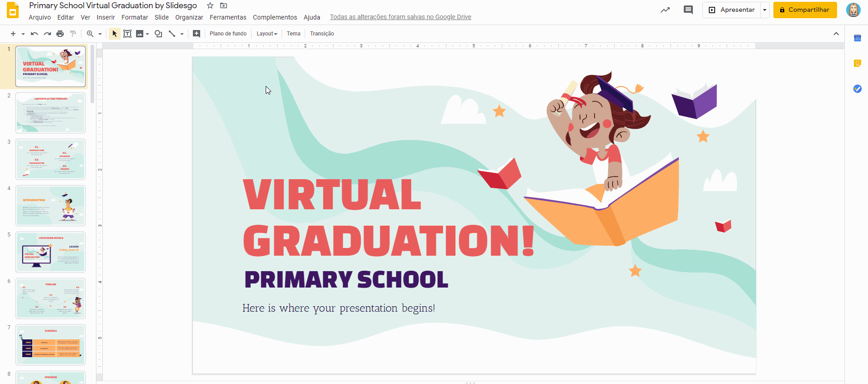Screen dimensions: 868x384
Task: Open the activity trend icon
Action: click(665, 10)
